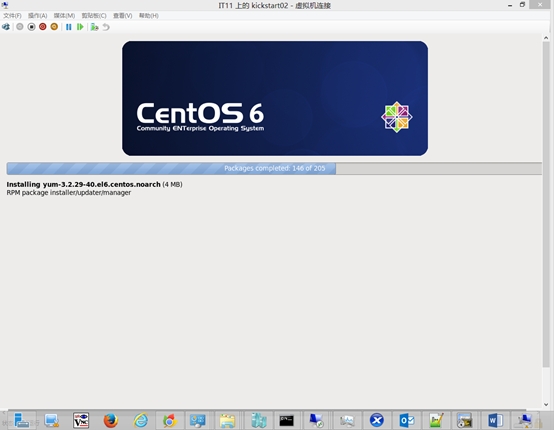
Task: Send Ctrl+Alt+Del using the toolbar icon
Action: (x=6, y=27)
